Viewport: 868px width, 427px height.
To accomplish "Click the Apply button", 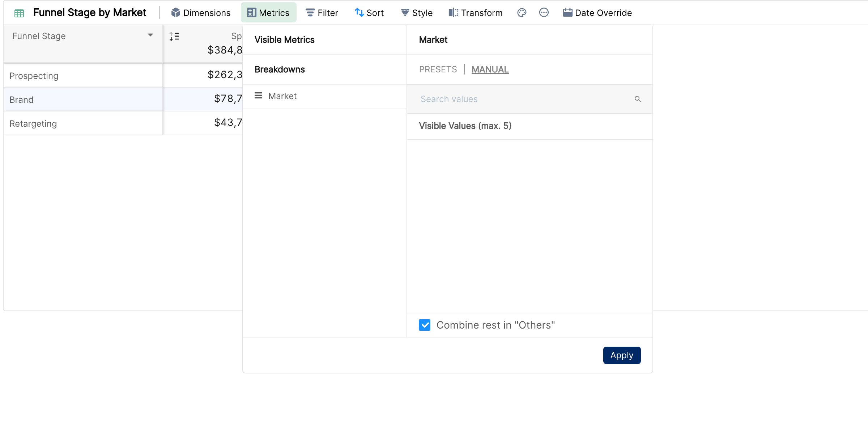I will [622, 355].
